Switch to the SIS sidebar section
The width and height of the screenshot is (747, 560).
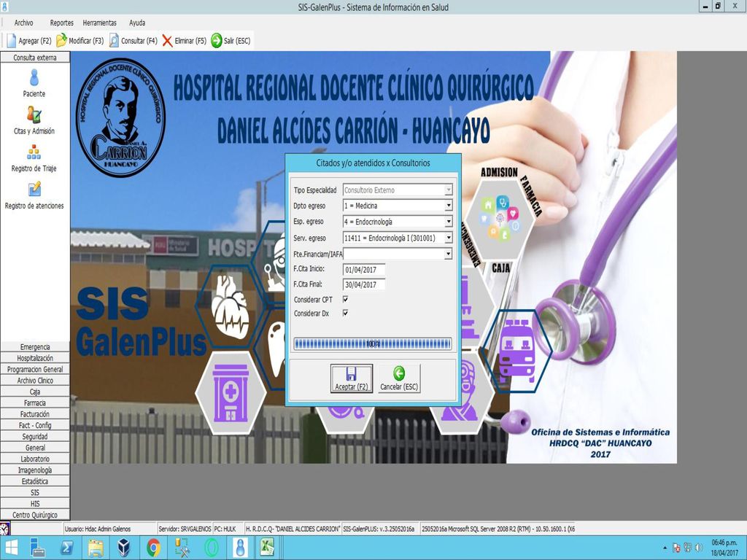coord(35,492)
